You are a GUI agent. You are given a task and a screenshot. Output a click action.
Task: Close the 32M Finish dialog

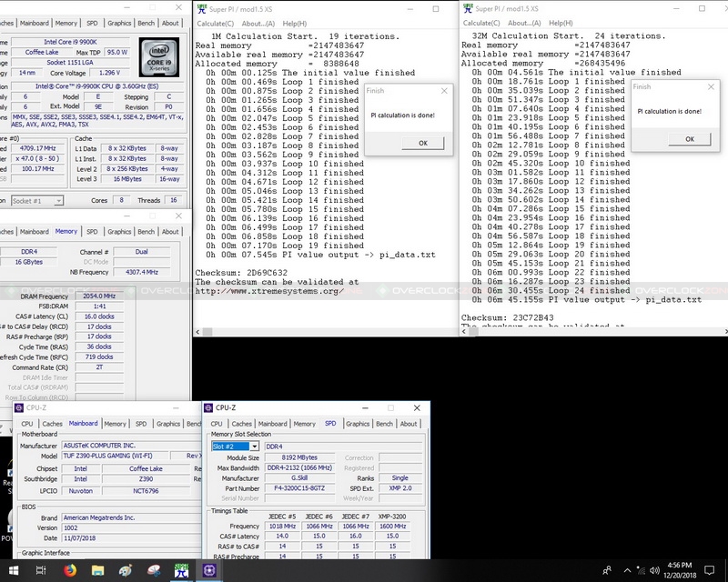click(x=711, y=86)
